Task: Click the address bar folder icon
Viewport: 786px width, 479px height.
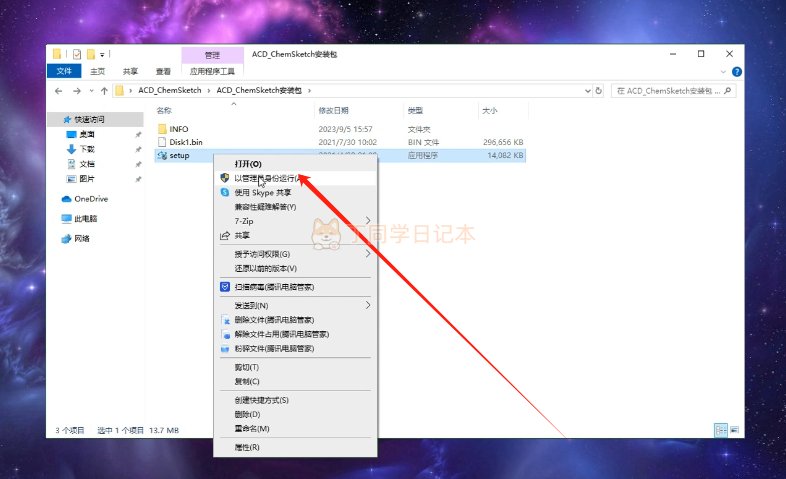Action: 119,90
